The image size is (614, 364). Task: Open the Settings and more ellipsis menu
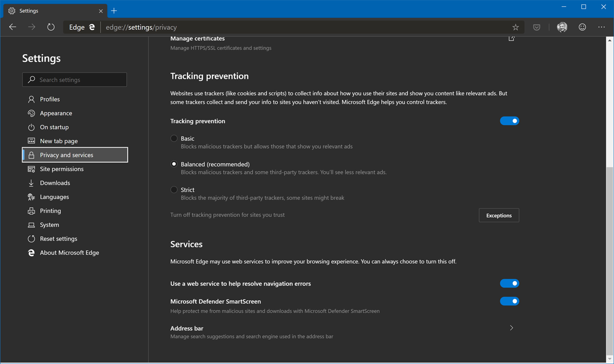[x=602, y=27]
